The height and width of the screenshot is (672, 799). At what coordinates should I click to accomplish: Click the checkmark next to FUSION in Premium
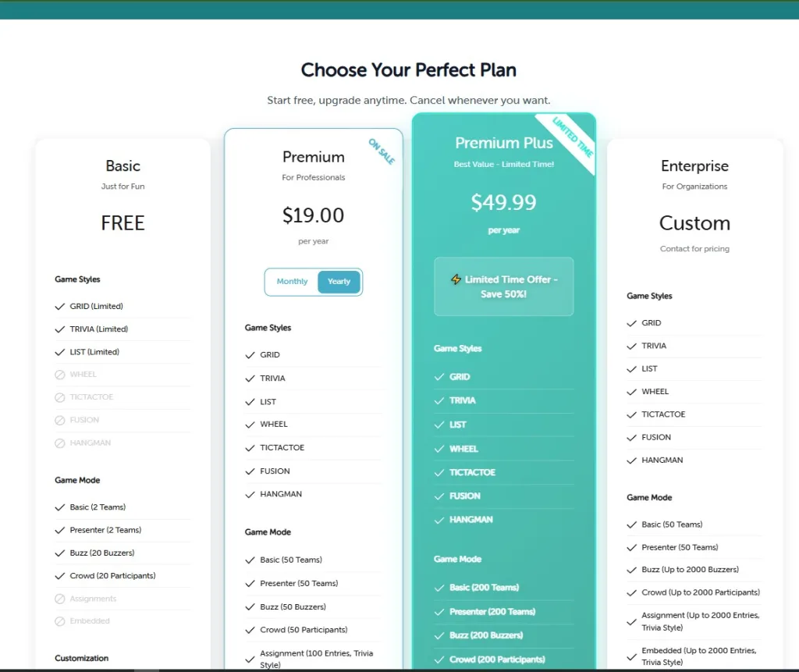[x=250, y=471]
